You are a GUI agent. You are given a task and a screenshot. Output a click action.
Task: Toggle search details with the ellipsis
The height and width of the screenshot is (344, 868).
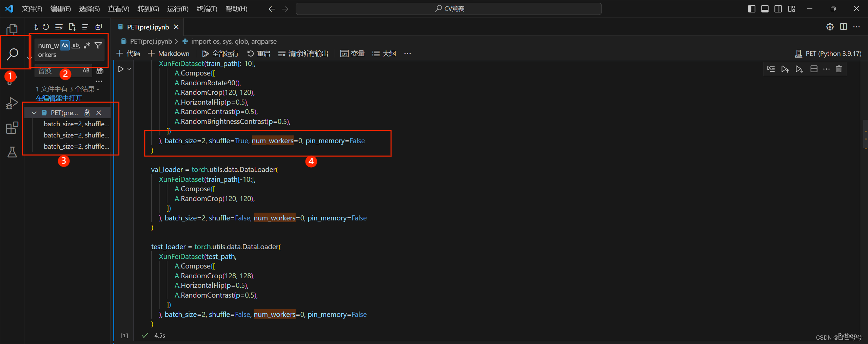click(x=99, y=81)
